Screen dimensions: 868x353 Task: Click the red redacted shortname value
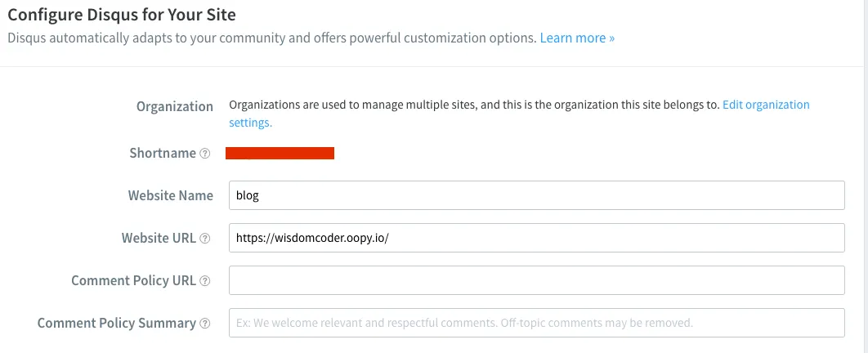click(x=280, y=153)
